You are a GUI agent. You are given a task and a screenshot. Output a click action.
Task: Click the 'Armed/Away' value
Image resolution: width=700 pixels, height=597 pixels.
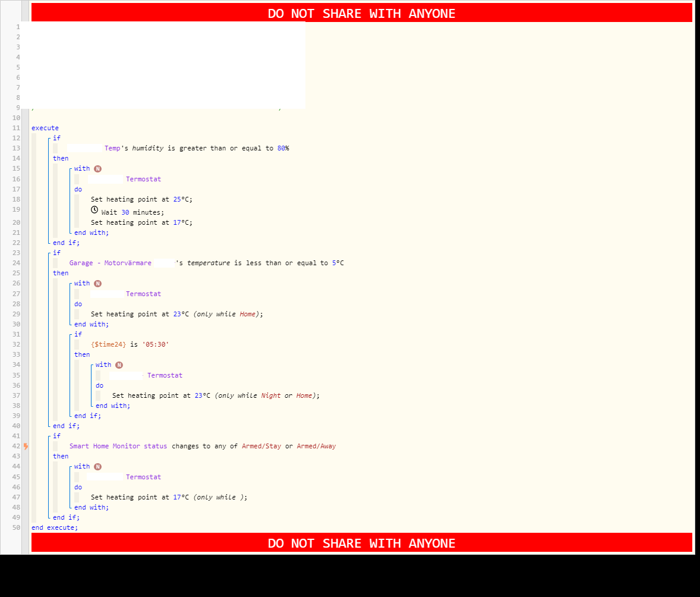pyautogui.click(x=317, y=446)
